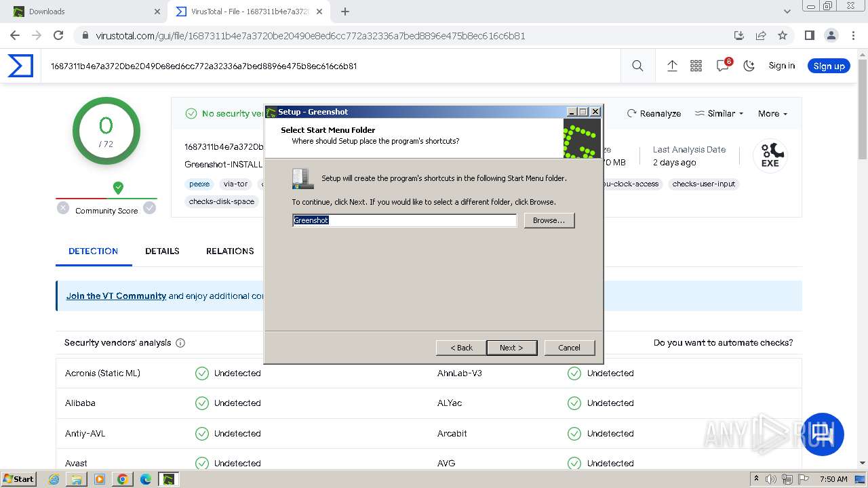This screenshot has width=868, height=488.
Task: Open the Chrome side panel icon
Action: pos(809,35)
